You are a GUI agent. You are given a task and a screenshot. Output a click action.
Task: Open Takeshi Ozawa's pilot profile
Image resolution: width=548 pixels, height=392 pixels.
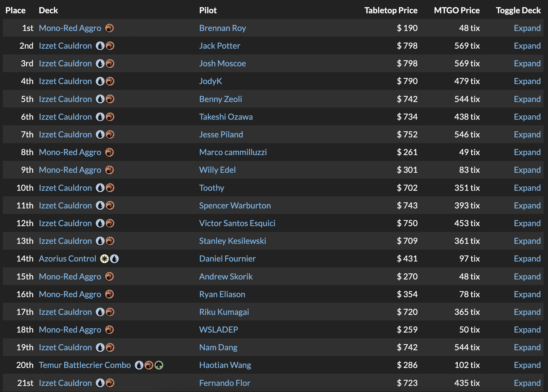[226, 117]
